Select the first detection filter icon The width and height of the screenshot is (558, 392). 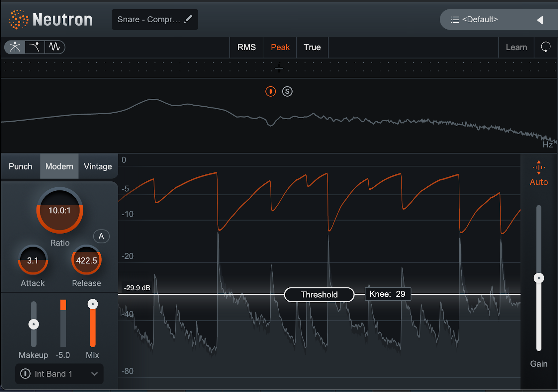click(x=15, y=47)
